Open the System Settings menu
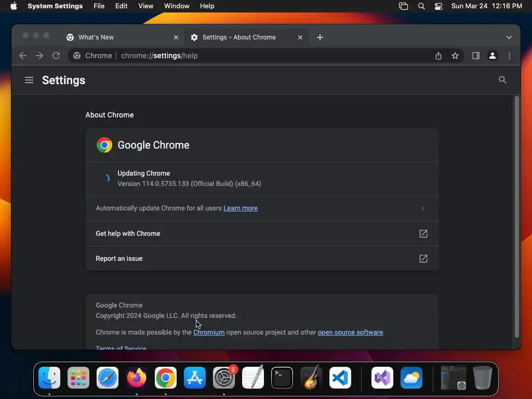This screenshot has height=399, width=532. pos(55,6)
